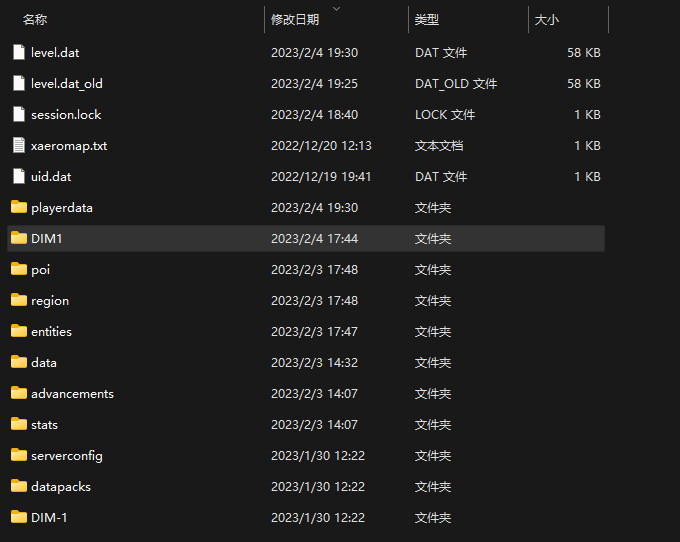Screen dimensions: 680x542
Task: Select the playerdata folder icon
Action: tap(18, 208)
